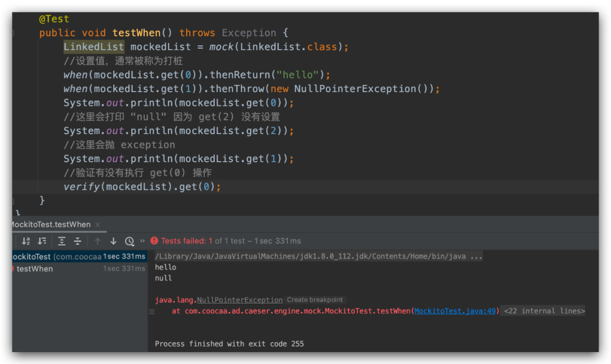
Task: Open test history clock dropdown
Action: pos(130,241)
